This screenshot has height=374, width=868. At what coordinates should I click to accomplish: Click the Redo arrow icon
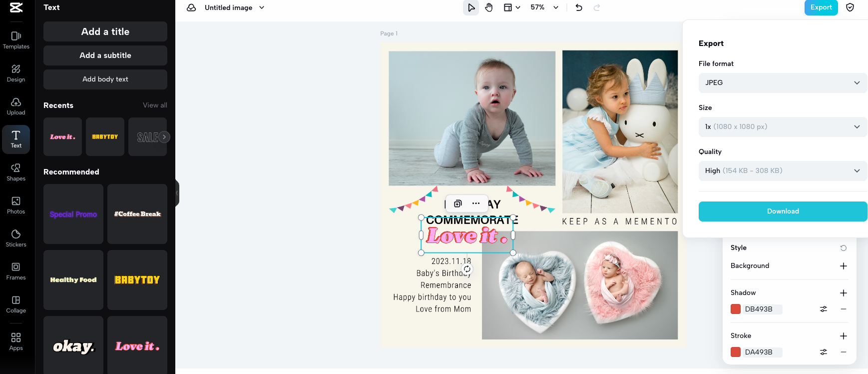click(597, 7)
